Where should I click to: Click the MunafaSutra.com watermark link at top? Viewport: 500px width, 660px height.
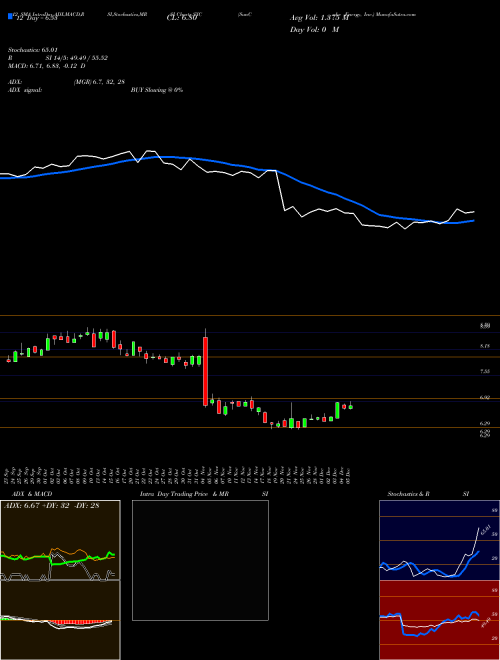[396, 14]
